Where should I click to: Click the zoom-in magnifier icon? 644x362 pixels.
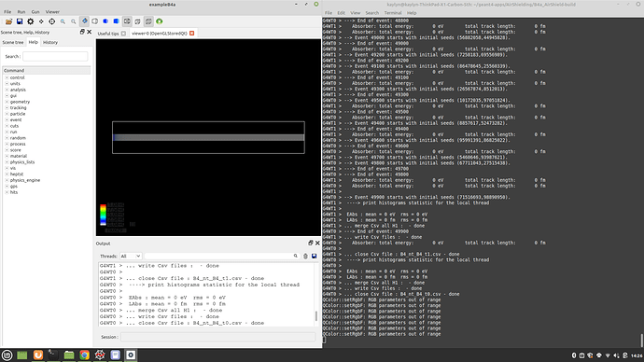tap(73, 21)
